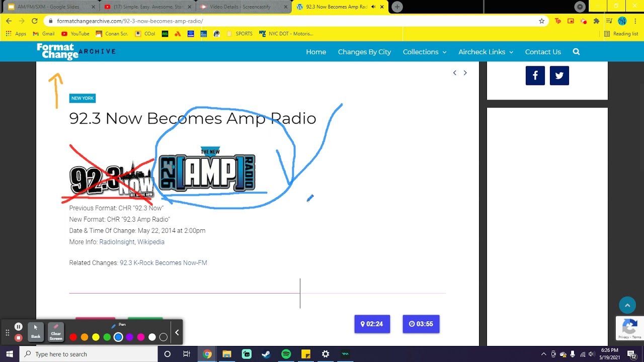Click the address bar URL field
The width and height of the screenshot is (644, 362).
297,21
